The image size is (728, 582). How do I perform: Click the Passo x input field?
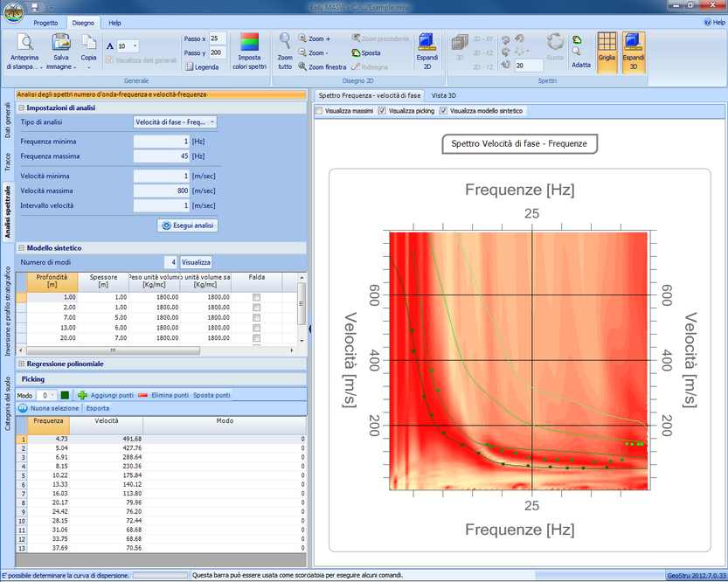pyautogui.click(x=218, y=38)
